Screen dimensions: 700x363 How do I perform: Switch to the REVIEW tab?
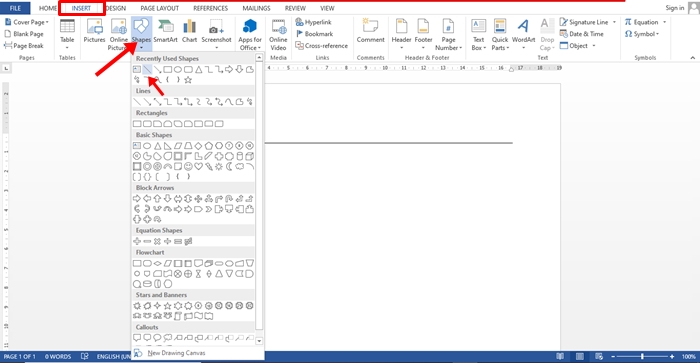point(295,8)
